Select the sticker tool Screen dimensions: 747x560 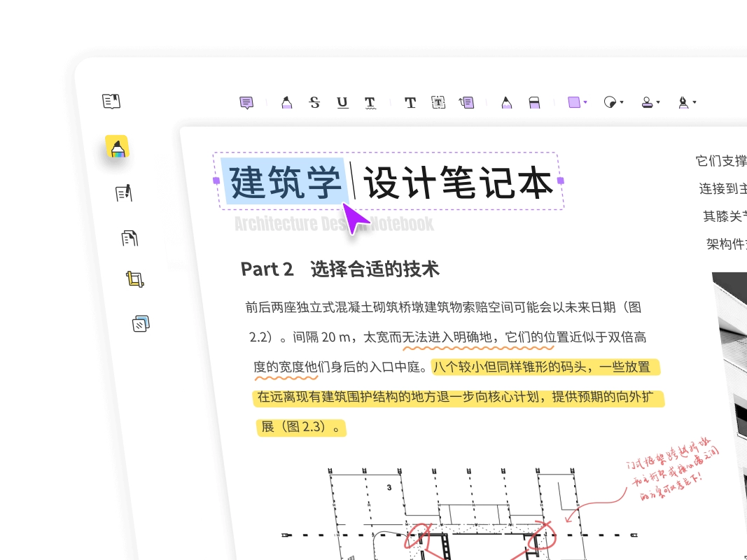(610, 102)
